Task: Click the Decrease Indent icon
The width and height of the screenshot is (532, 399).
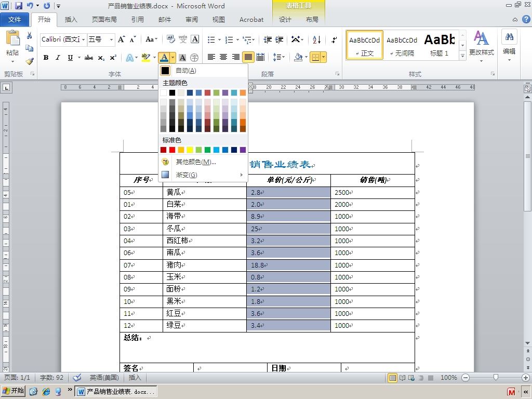Action: click(268, 39)
